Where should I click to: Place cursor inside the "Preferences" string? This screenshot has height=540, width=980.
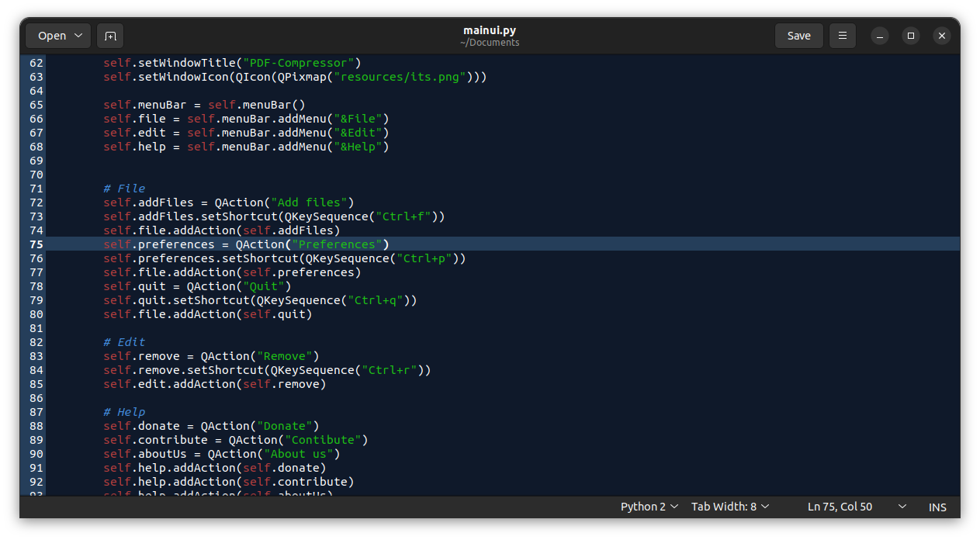[x=337, y=244]
